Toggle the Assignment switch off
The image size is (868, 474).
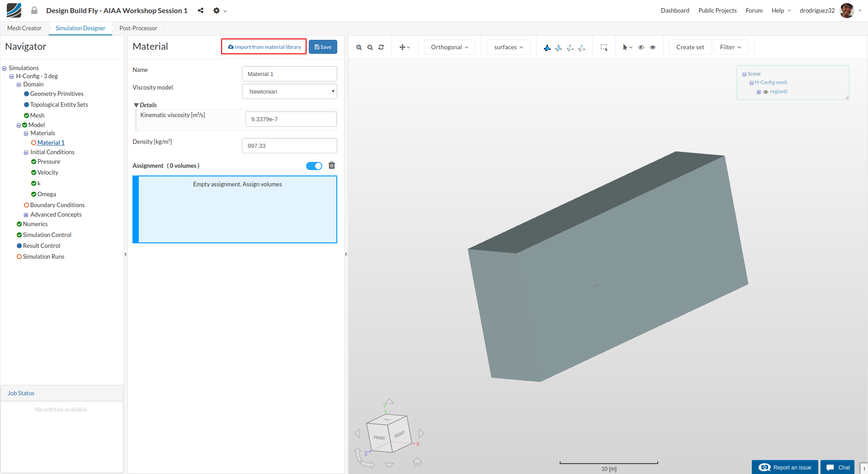[x=314, y=166]
